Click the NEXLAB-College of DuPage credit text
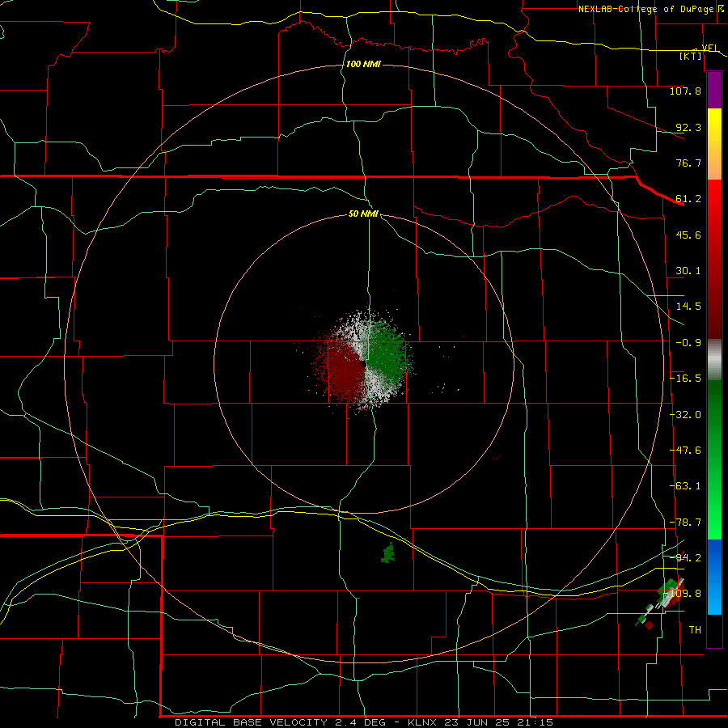Image resolution: width=728 pixels, height=728 pixels. click(649, 9)
